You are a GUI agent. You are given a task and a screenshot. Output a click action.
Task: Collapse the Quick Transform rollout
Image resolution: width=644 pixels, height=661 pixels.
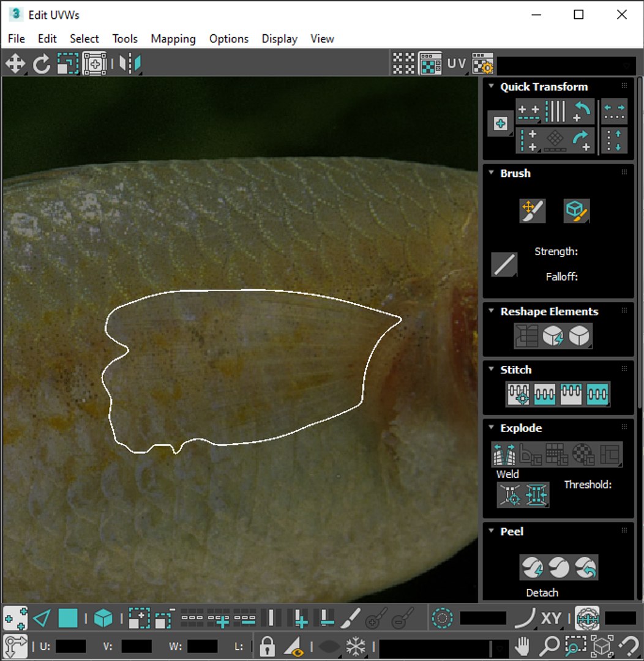491,86
